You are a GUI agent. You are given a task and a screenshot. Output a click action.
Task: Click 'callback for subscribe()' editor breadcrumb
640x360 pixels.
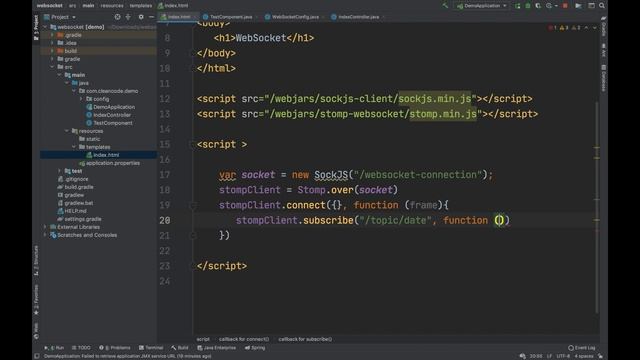coord(305,339)
